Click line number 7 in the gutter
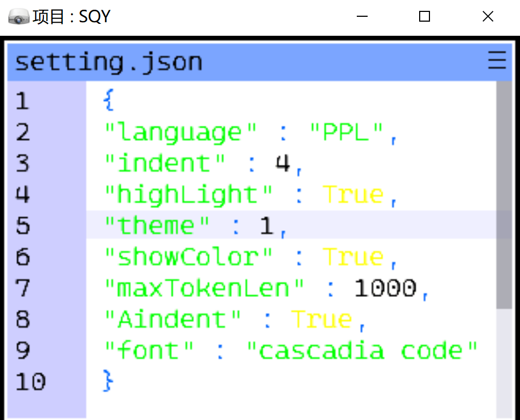This screenshot has width=520, height=420. coord(22,288)
